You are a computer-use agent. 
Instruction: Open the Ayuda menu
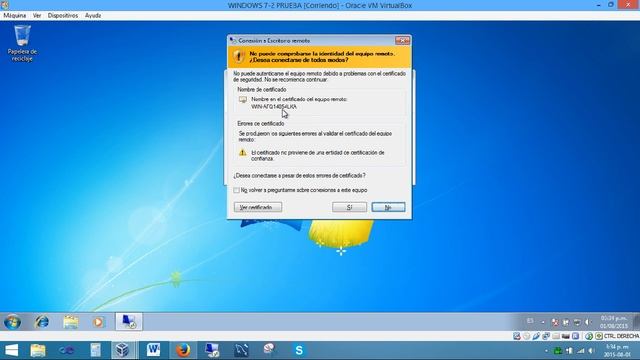pyautogui.click(x=93, y=16)
